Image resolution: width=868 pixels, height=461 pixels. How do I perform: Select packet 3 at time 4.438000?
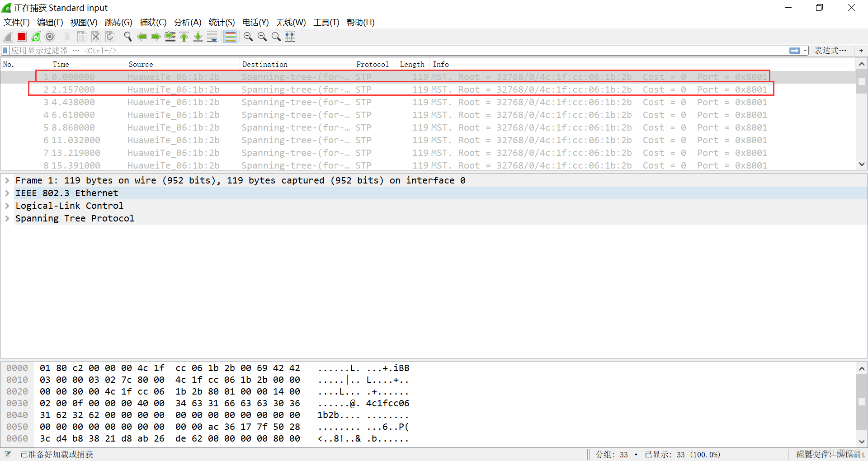[x=428, y=102]
